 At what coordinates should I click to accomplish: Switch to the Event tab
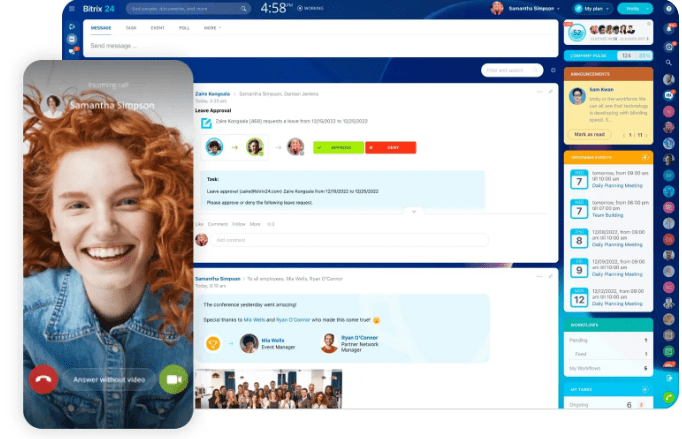pyautogui.click(x=157, y=28)
